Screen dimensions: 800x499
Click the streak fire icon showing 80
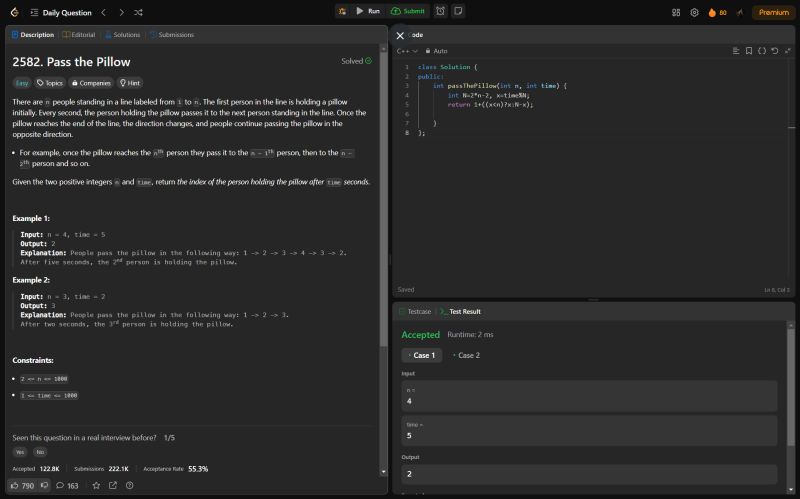click(x=717, y=12)
